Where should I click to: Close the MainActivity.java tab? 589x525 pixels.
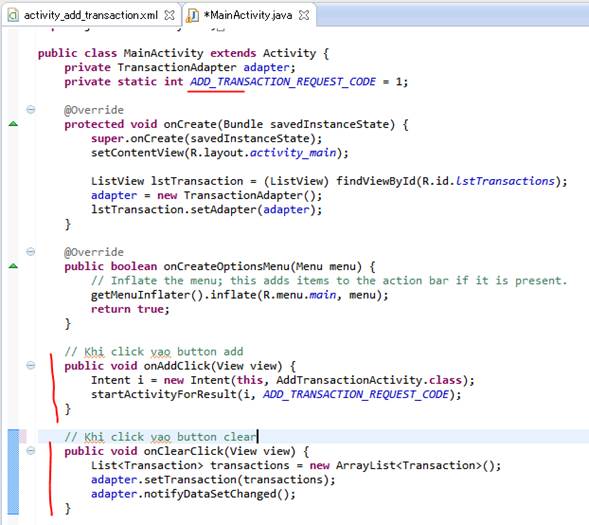304,15
